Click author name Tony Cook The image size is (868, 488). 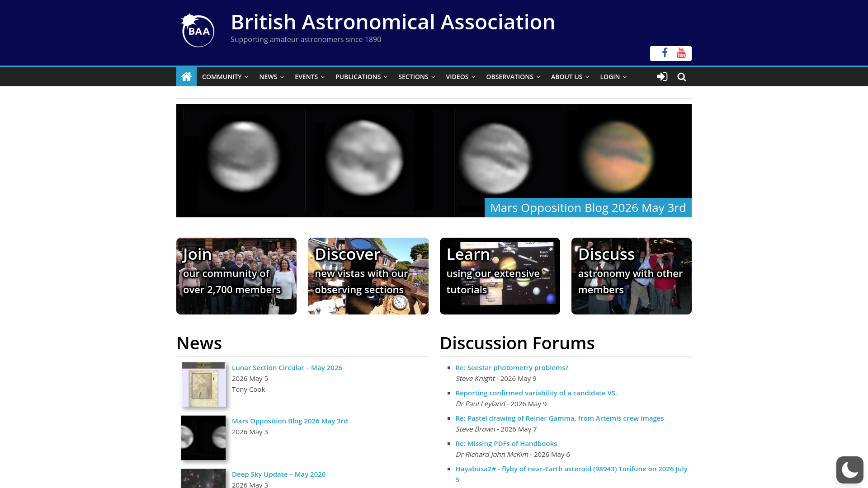tap(249, 389)
